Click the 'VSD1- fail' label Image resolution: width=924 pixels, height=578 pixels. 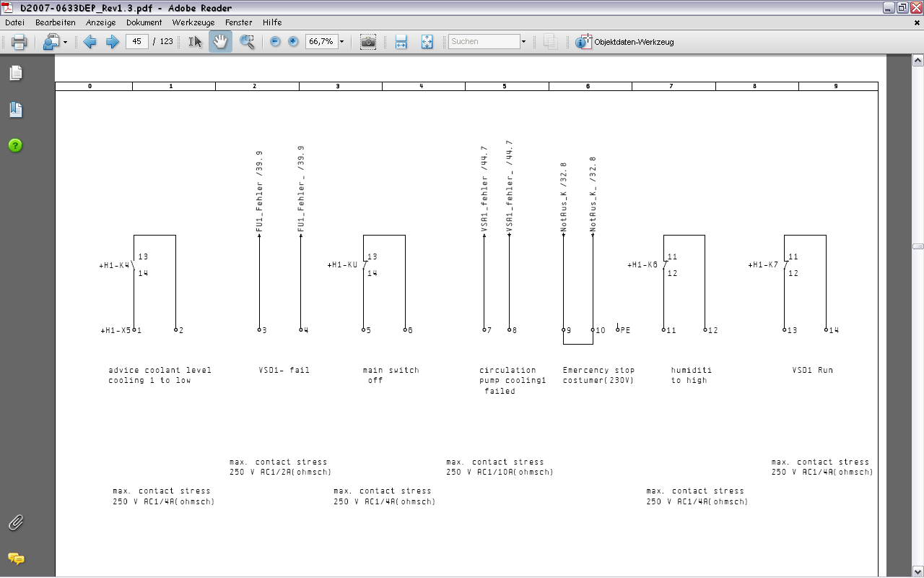(284, 370)
